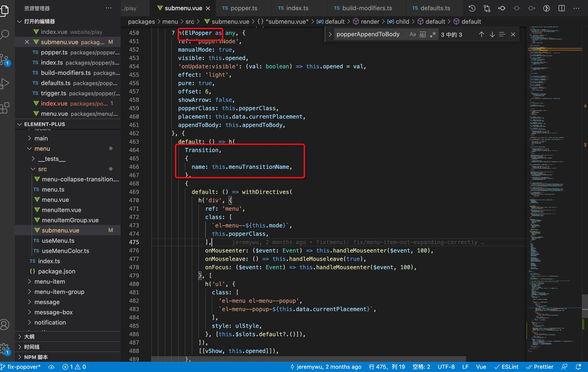588x372 pixels.
Task: Expand replace field chevron in find widget
Action: click(330, 34)
